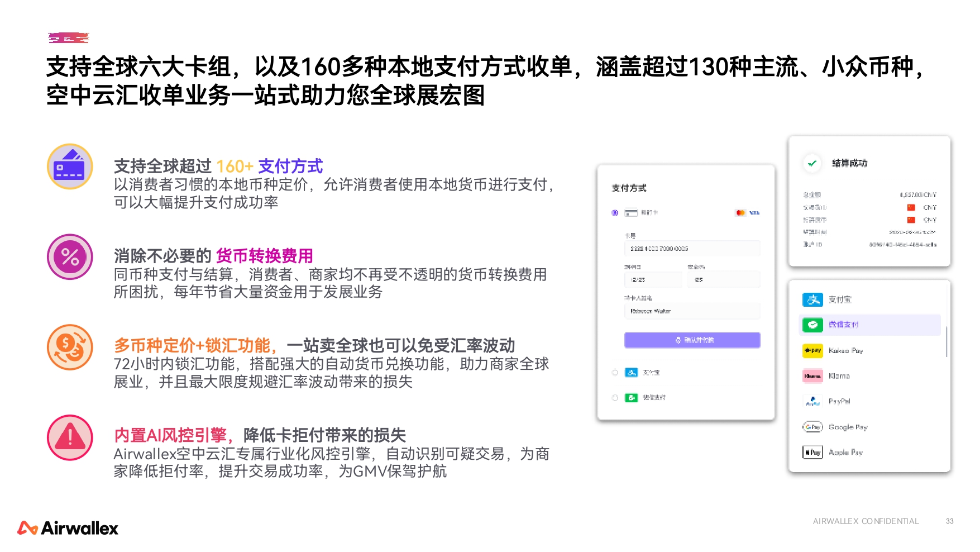The height and width of the screenshot is (552, 980).
Task: Click the green checkmark on 结算成功 panel
Action: (x=813, y=162)
